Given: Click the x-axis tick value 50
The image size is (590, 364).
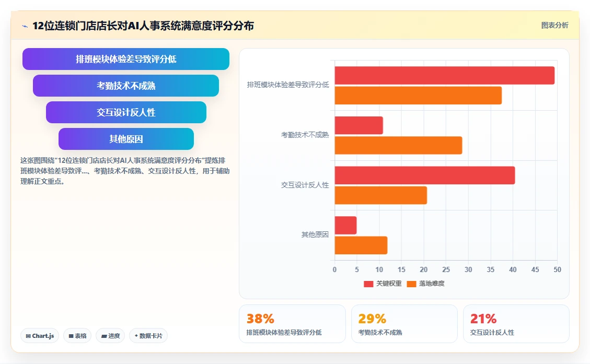Looking at the screenshot, I should [x=557, y=269].
